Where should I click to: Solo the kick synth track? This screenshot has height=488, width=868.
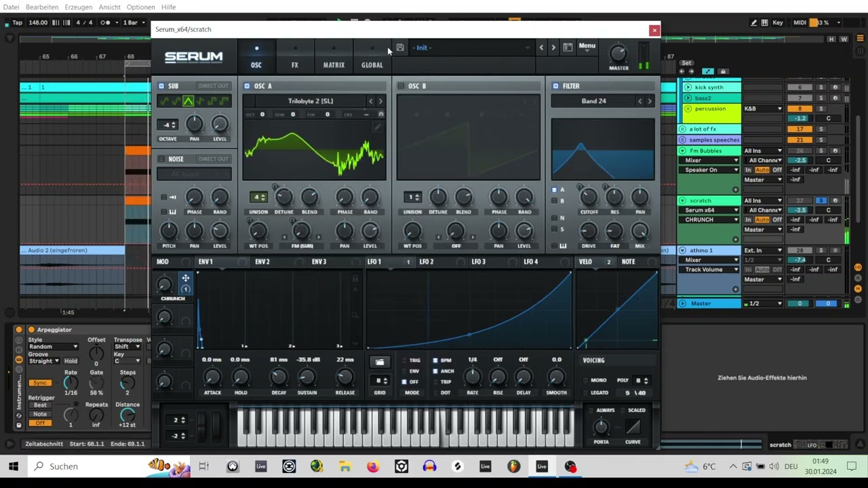(x=821, y=87)
